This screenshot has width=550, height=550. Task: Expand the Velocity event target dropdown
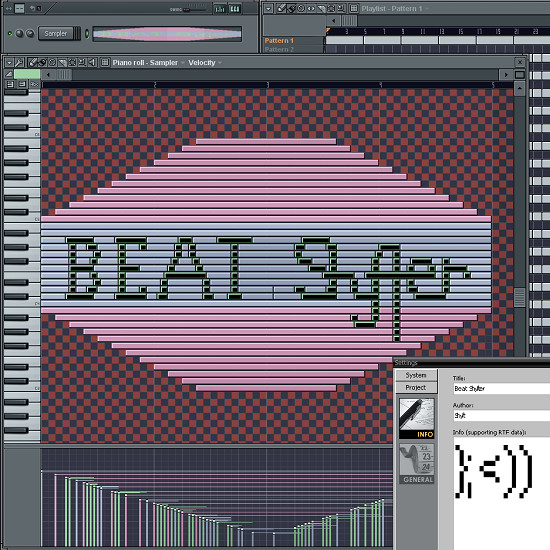coord(220,63)
